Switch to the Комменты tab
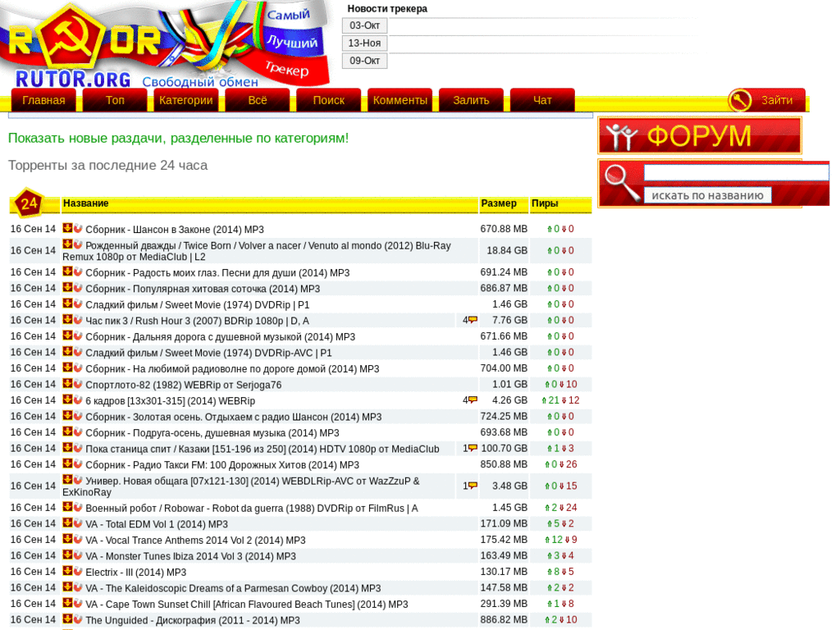Viewport: 840px width, 630px height. point(399,99)
